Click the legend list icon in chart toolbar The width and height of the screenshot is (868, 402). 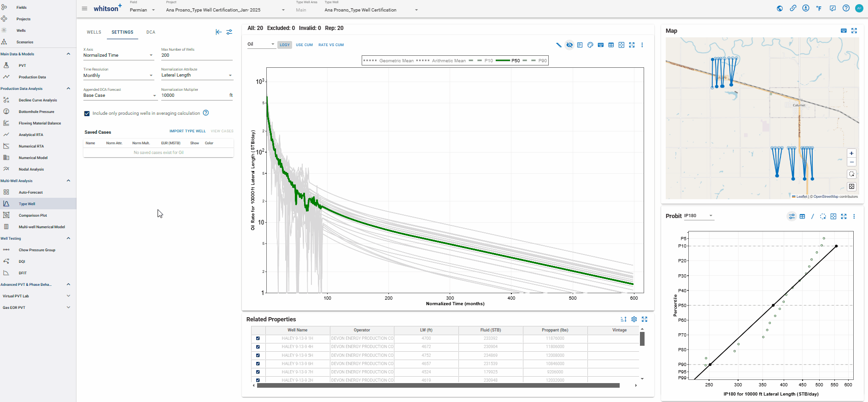tap(580, 45)
